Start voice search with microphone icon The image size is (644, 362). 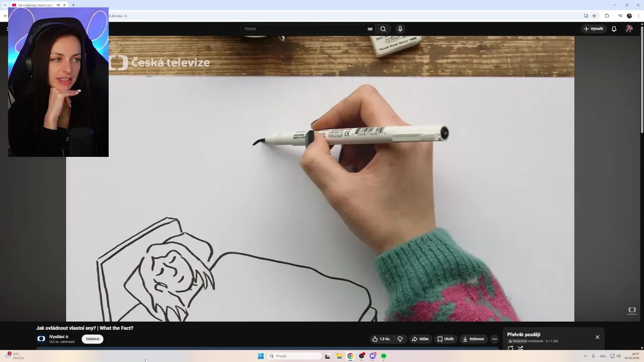(x=400, y=29)
